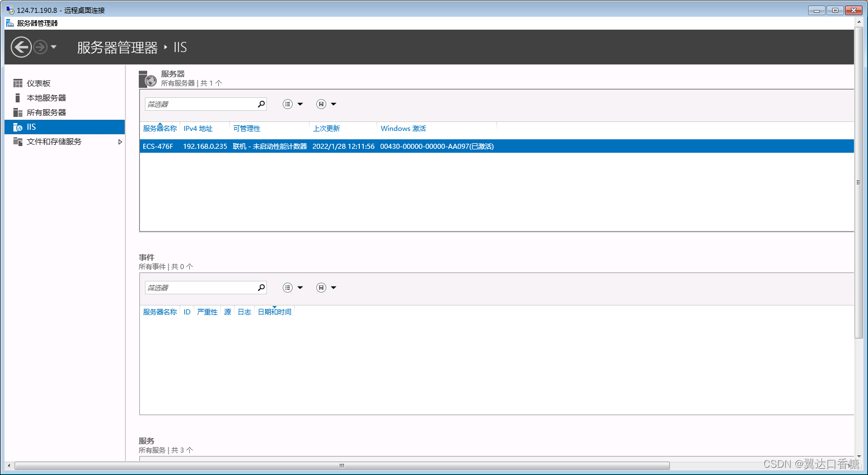Open the servers save query dropdown arrow
The height and width of the screenshot is (475, 868).
pyautogui.click(x=334, y=104)
